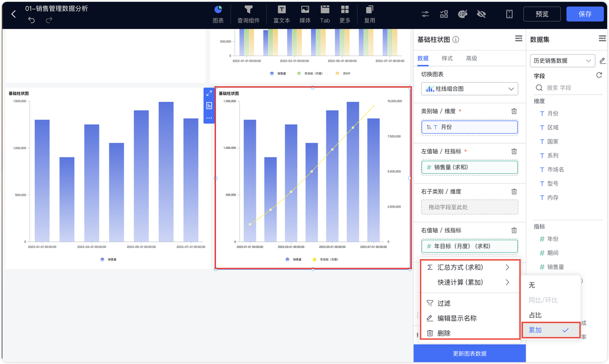Expand selected chart to fullscreen
This screenshot has width=609, height=364.
(x=209, y=93)
